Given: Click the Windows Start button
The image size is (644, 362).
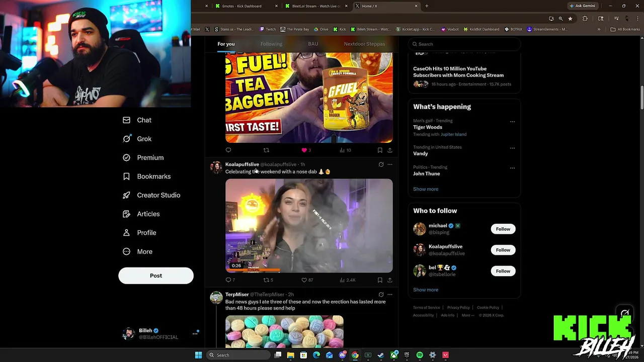Looking at the screenshot, I should [198, 355].
